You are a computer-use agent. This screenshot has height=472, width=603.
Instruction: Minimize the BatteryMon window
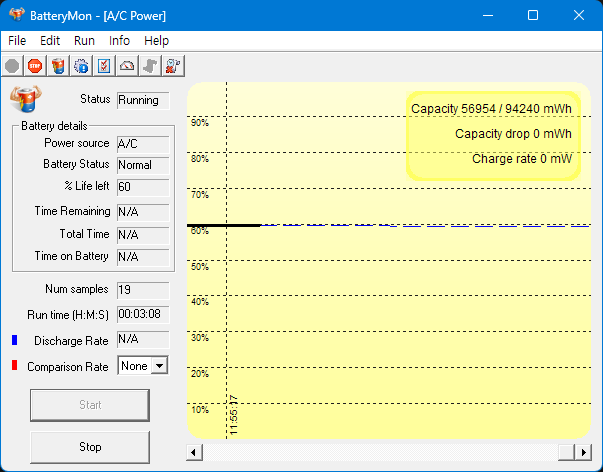tap(488, 15)
